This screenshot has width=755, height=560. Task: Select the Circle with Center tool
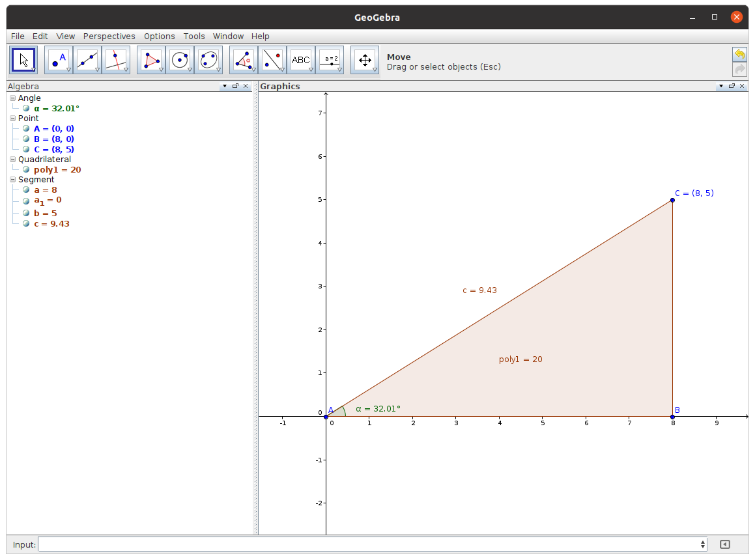[180, 59]
